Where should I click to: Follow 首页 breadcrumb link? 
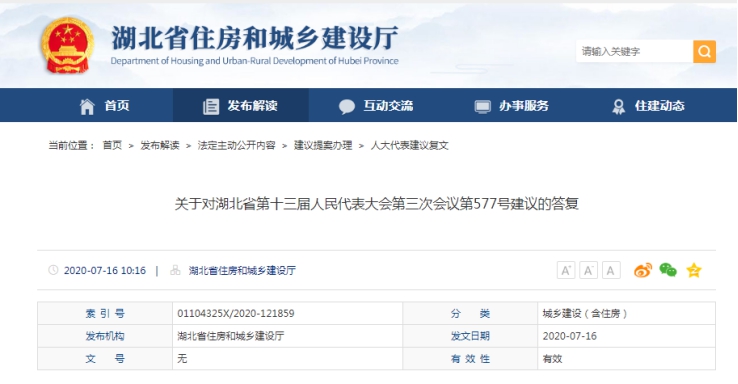112,145
